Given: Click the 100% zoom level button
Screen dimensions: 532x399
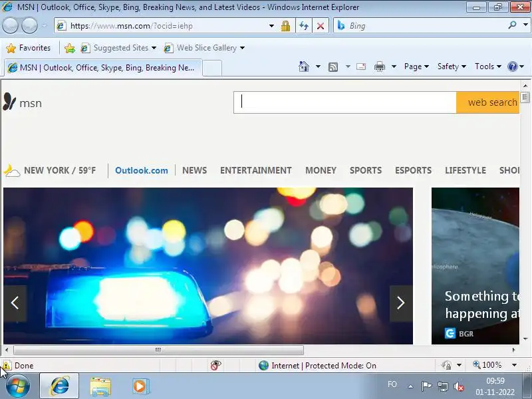Looking at the screenshot, I should click(487, 365).
